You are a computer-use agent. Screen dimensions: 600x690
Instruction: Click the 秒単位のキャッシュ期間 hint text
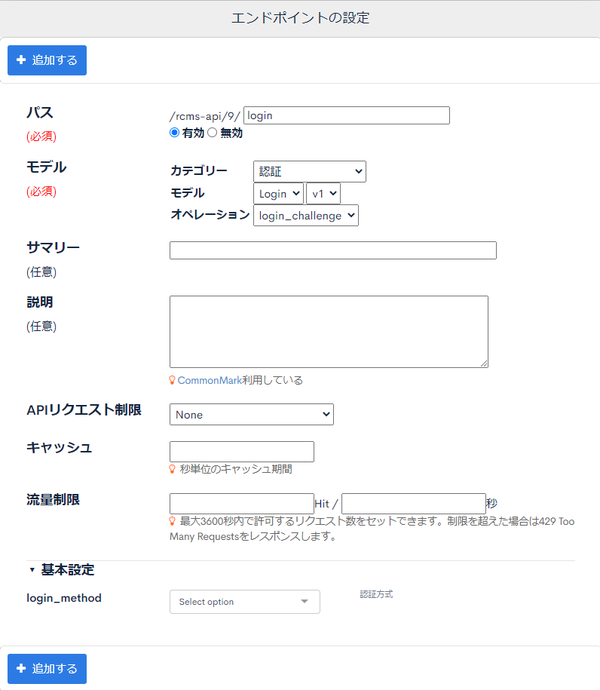pos(236,469)
